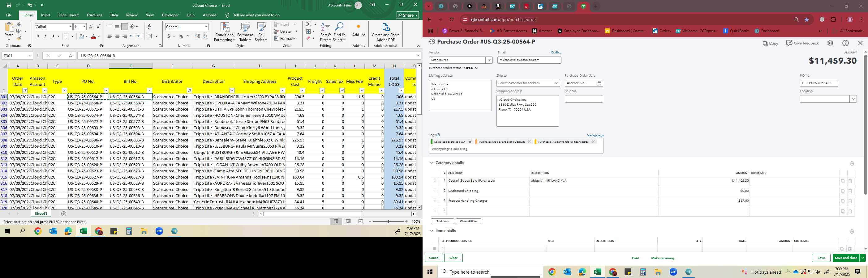Click the Print link in QuickBooks footer
This screenshot has width=868, height=278.
(x=635, y=258)
